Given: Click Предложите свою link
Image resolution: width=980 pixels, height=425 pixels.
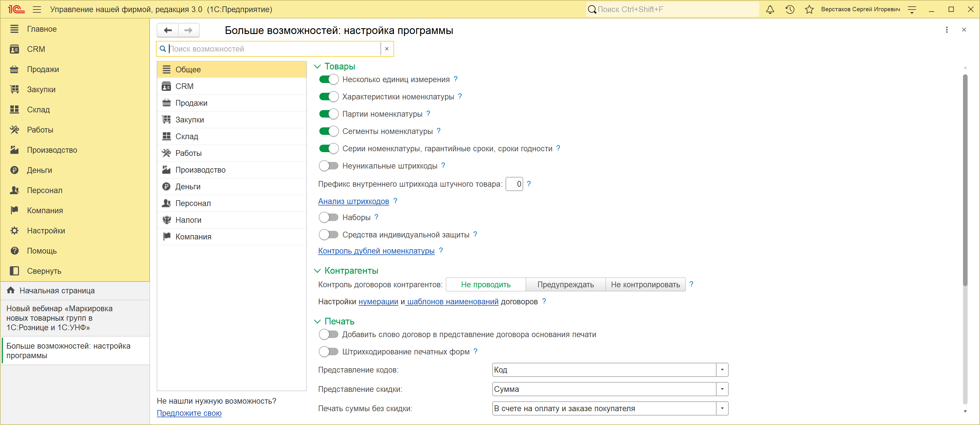Looking at the screenshot, I should (189, 413).
